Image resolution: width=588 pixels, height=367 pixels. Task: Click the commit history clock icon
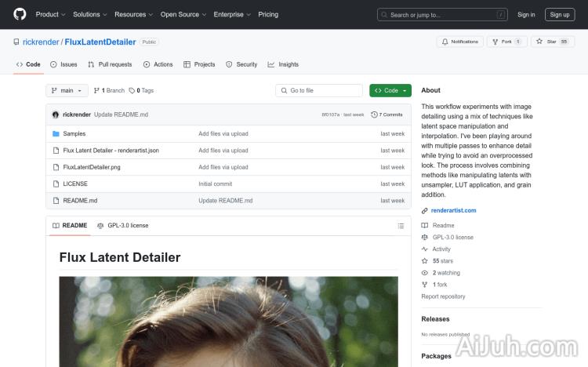pos(376,114)
